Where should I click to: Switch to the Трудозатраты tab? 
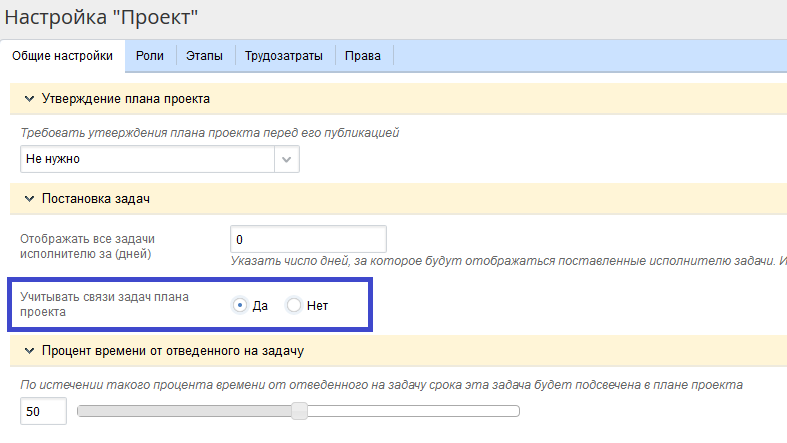pyautogui.click(x=284, y=56)
